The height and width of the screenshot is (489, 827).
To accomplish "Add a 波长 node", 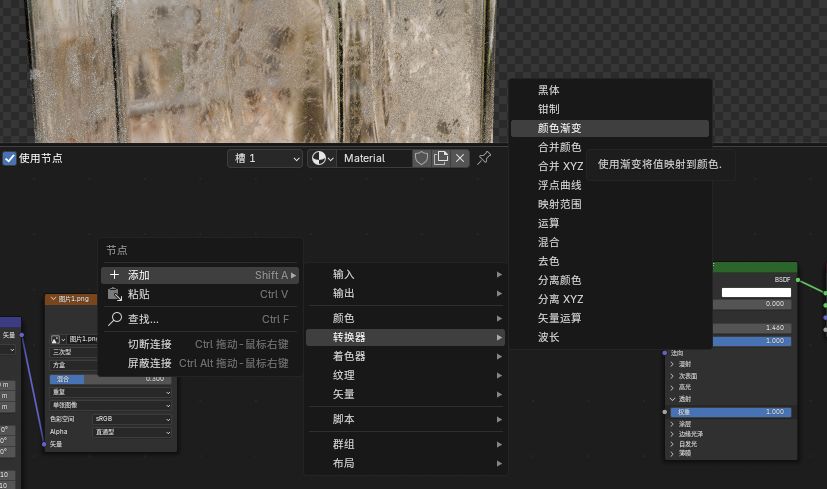I will point(610,337).
